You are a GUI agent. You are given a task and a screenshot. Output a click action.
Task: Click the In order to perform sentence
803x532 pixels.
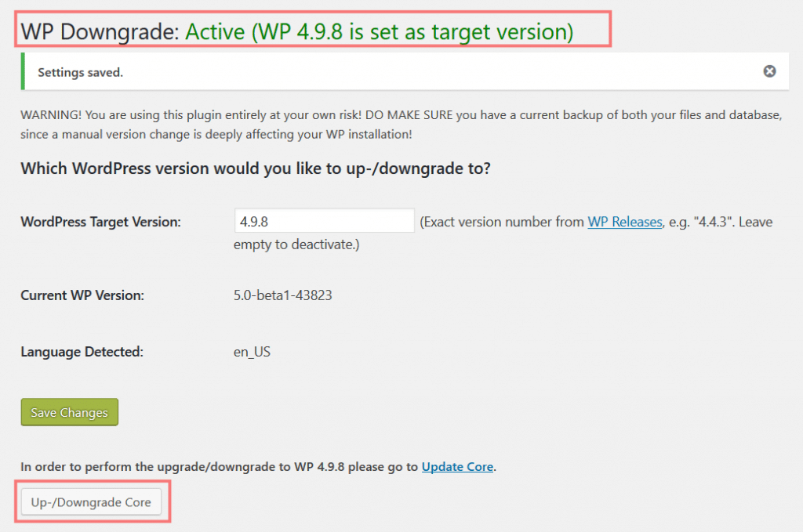pyautogui.click(x=258, y=466)
